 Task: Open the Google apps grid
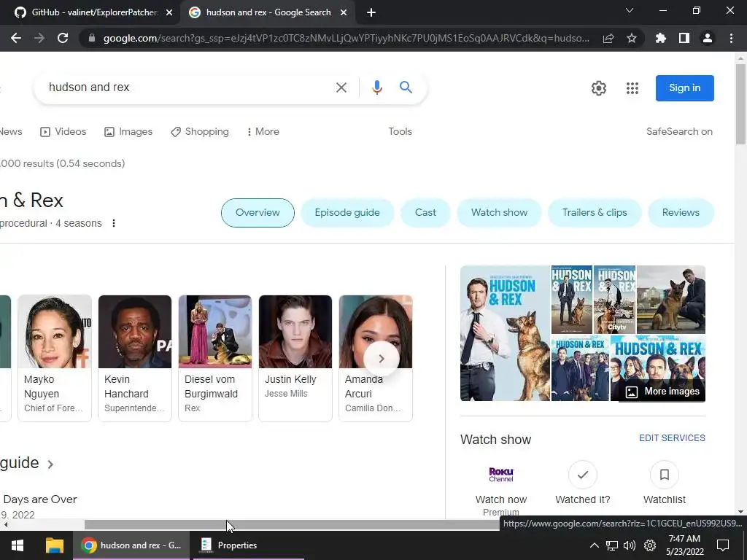click(632, 88)
